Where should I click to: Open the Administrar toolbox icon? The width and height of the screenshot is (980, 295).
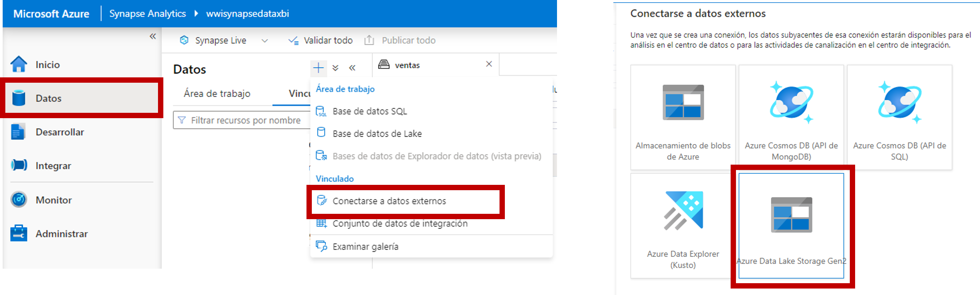click(19, 233)
